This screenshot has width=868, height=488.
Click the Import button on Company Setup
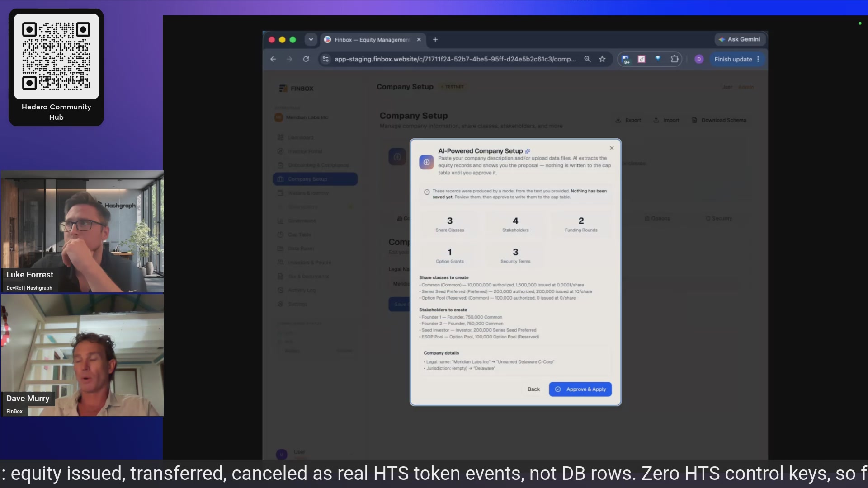(x=666, y=120)
